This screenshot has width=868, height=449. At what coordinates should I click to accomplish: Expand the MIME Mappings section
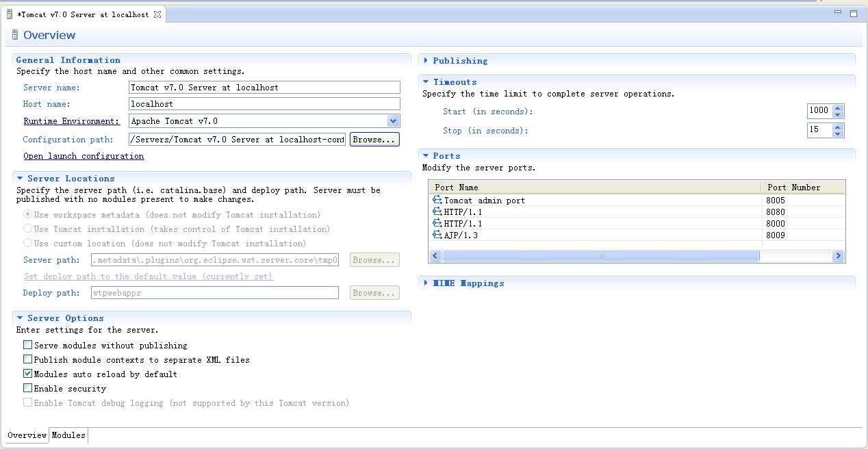pyautogui.click(x=426, y=283)
